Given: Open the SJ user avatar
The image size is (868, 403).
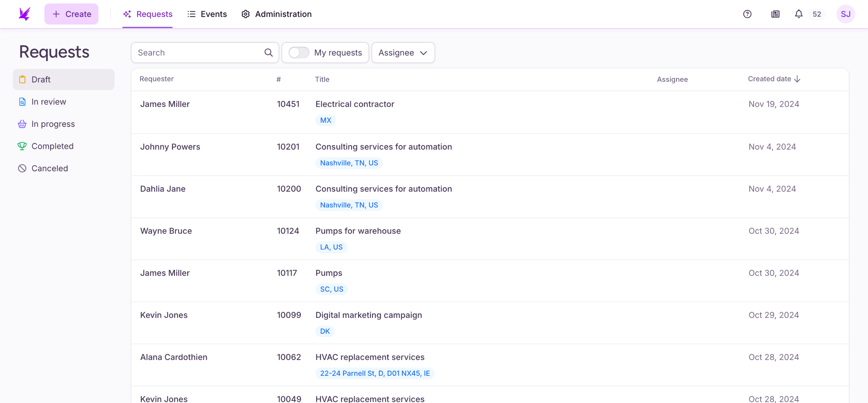Looking at the screenshot, I should 845,14.
